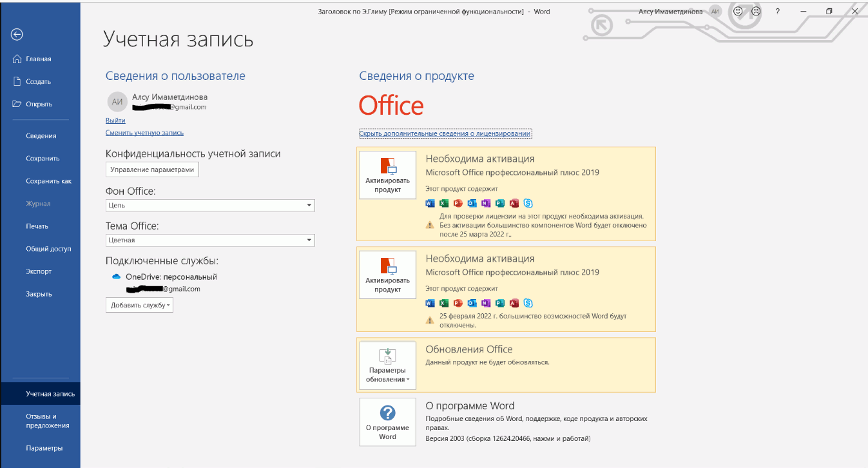Click the Скрыть дополнительные сведения о лицензировании link

(445, 133)
